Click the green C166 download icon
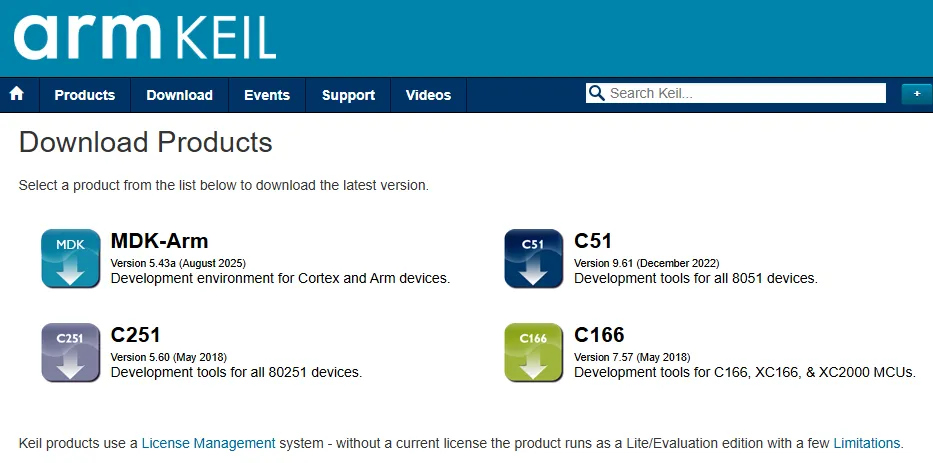 [534, 352]
